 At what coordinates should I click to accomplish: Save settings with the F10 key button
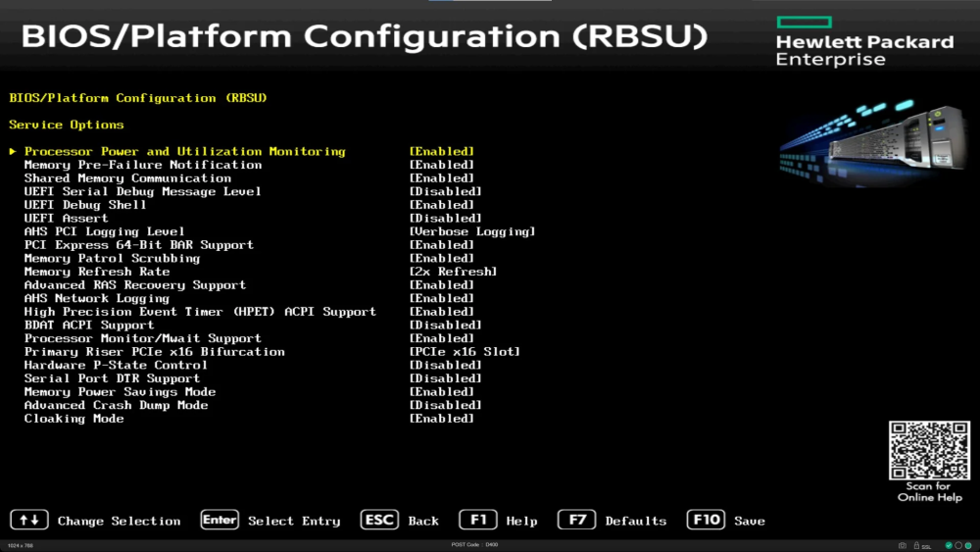click(707, 520)
